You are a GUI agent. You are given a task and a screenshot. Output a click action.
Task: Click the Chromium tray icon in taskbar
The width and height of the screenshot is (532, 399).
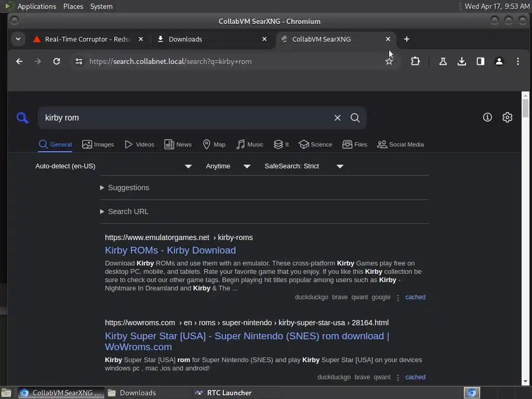(472, 393)
